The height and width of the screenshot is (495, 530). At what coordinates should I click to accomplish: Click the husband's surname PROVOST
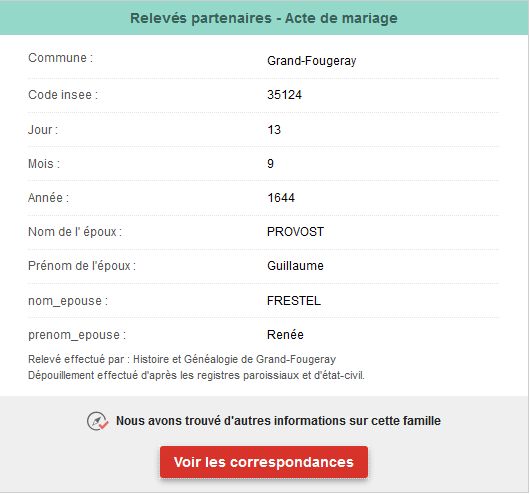pos(295,232)
